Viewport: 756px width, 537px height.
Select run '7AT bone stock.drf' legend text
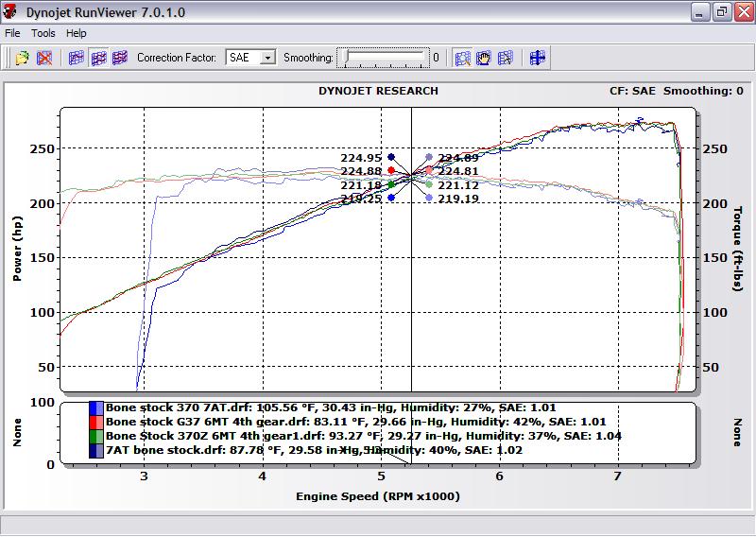click(314, 450)
